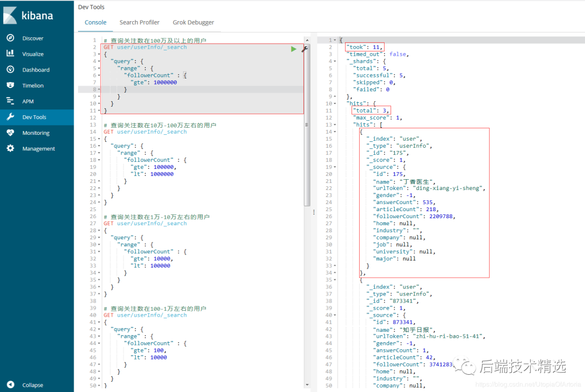Click the pane resizer handle between editors
This screenshot has height=392, width=585.
point(314,212)
